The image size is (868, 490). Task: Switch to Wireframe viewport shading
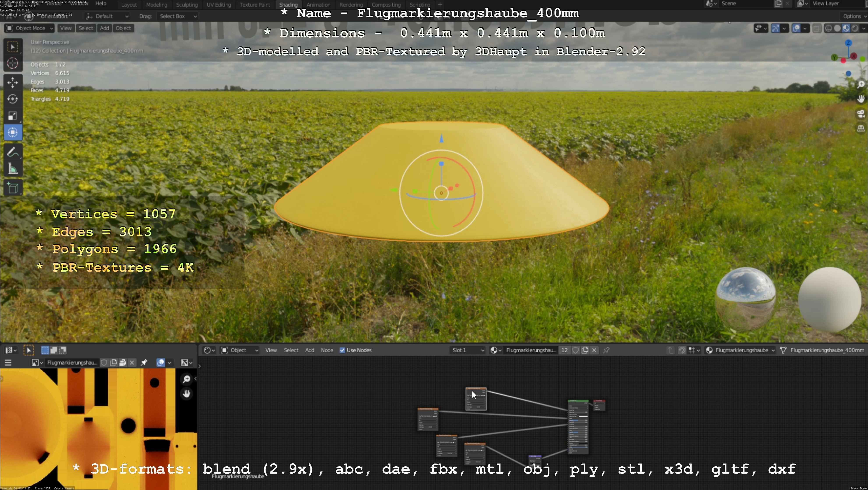828,28
